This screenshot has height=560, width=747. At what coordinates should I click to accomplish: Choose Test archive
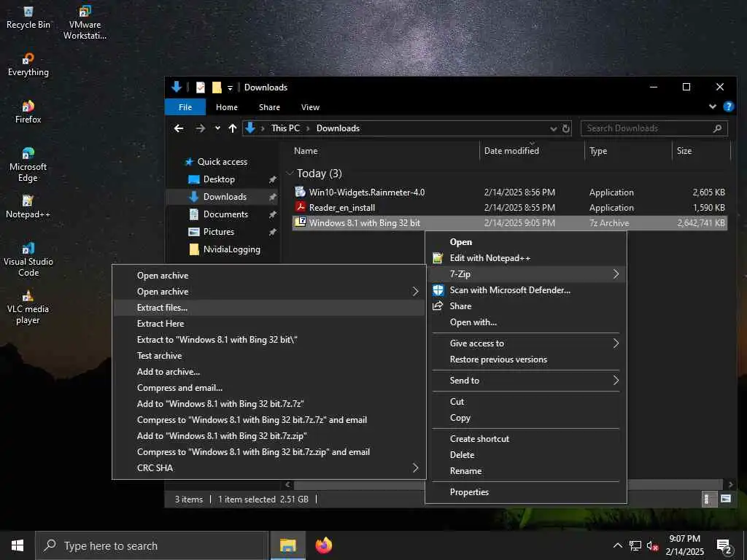point(269,356)
